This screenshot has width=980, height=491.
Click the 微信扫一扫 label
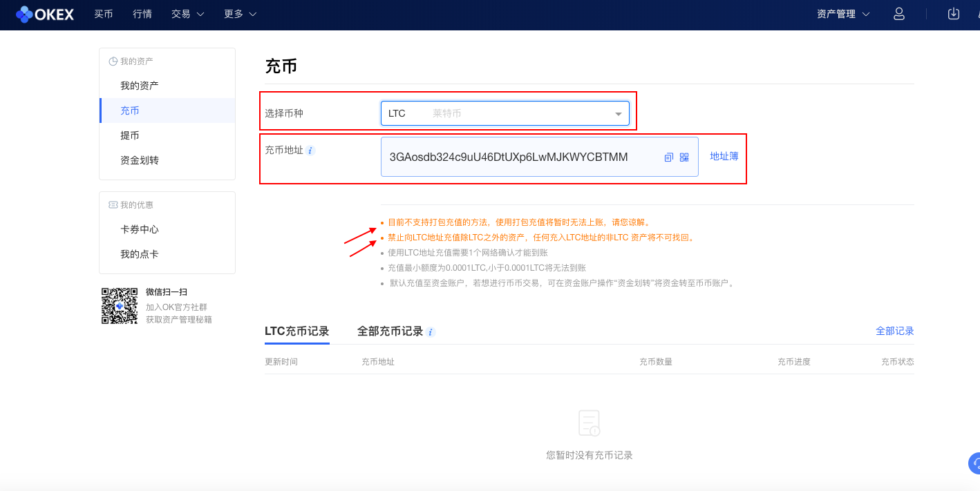(x=167, y=292)
